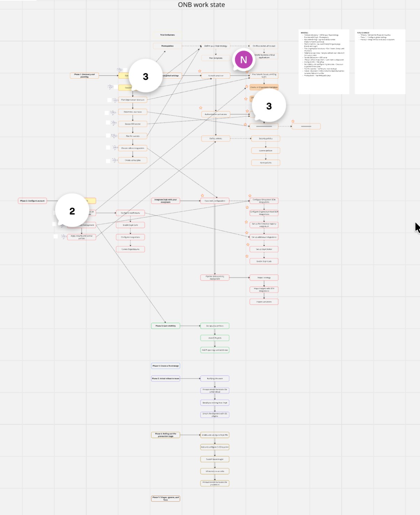Click the star icon next to "Account structure"
420x515 pixels.
(x=200, y=71)
